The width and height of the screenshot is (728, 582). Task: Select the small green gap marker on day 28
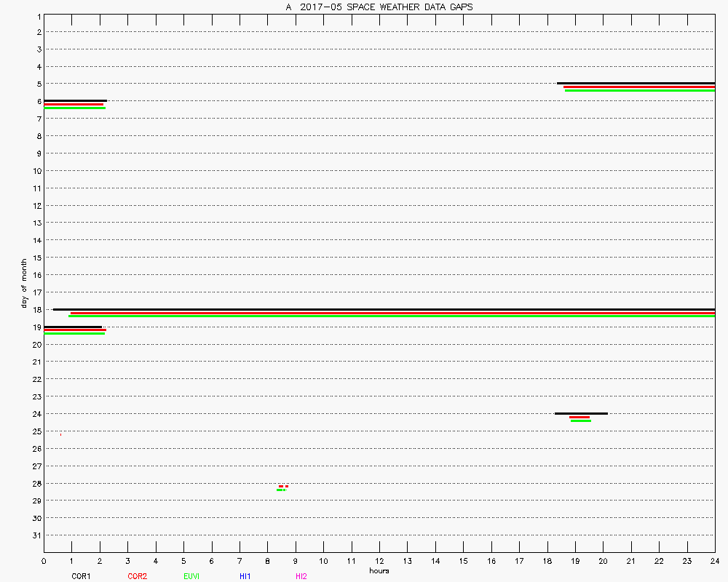pyautogui.click(x=281, y=490)
